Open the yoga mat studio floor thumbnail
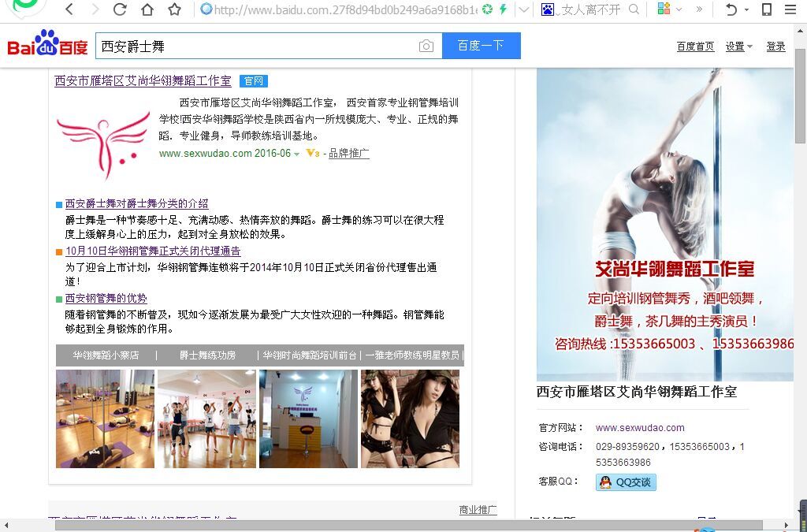Image resolution: width=807 pixels, height=532 pixels. tap(105, 419)
